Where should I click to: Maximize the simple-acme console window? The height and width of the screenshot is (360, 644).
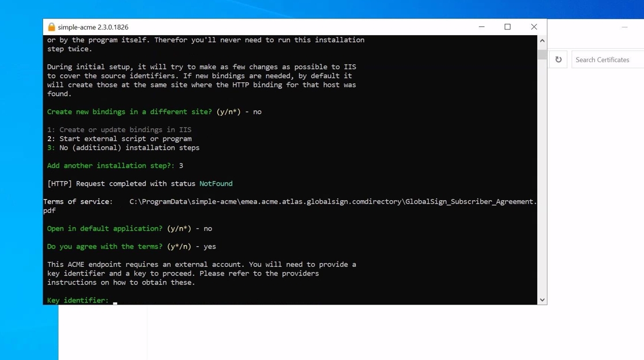(x=508, y=26)
